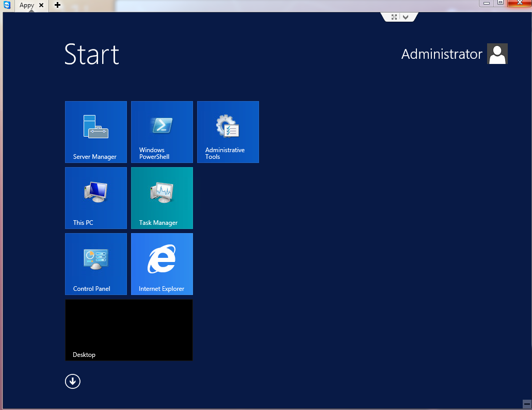
Task: Click the TeamViewer logo icon
Action: (7, 5)
